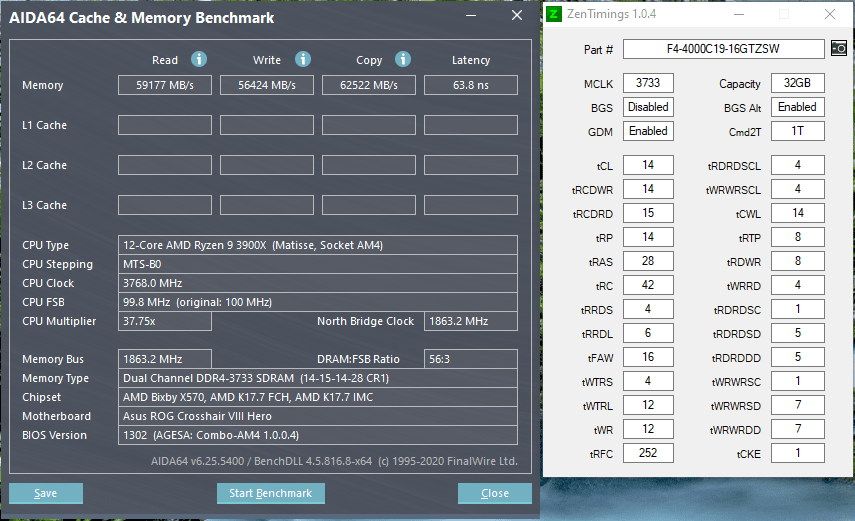Click the Part # field F4-4000C19-16GTZSW
855x521 pixels.
coord(724,49)
